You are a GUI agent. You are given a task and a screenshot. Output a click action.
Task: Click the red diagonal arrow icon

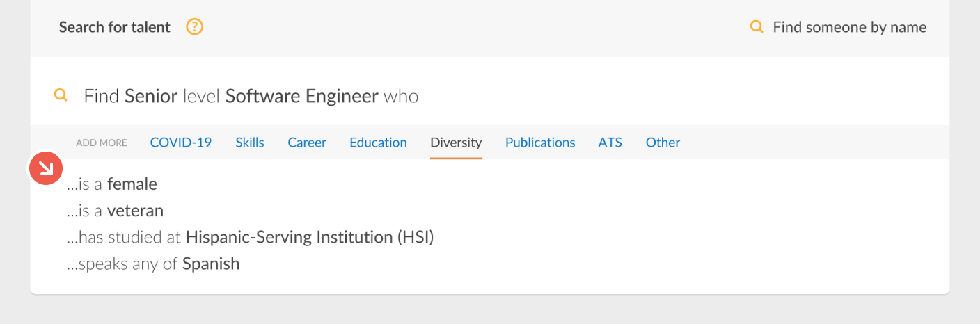coord(46,168)
